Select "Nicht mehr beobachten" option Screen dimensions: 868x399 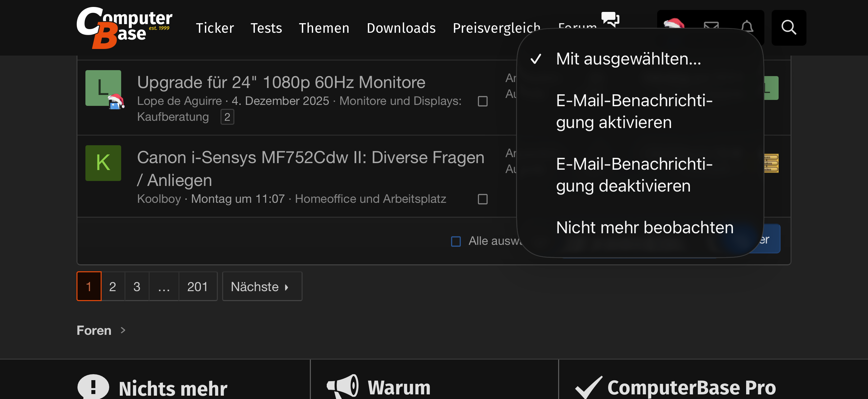(x=644, y=228)
